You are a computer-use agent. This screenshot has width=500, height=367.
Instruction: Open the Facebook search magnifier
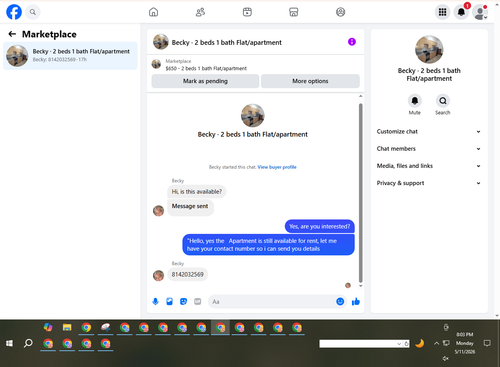(x=33, y=12)
